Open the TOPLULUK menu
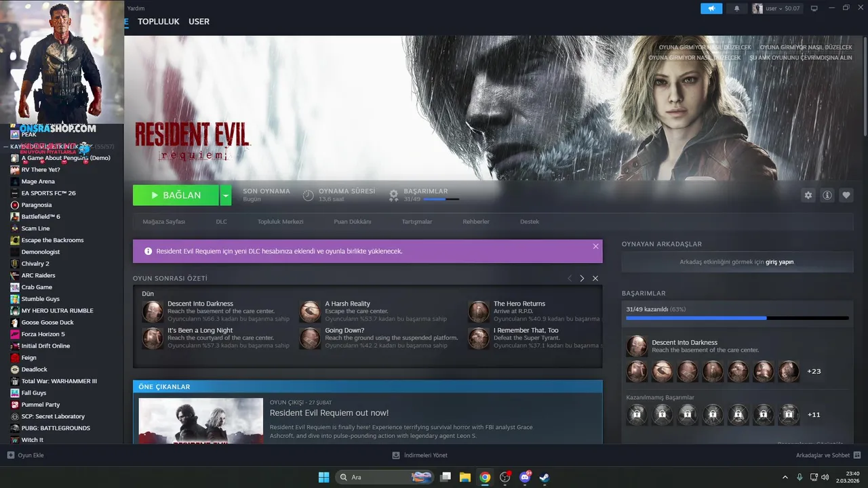The height and width of the screenshot is (488, 868). tap(159, 22)
